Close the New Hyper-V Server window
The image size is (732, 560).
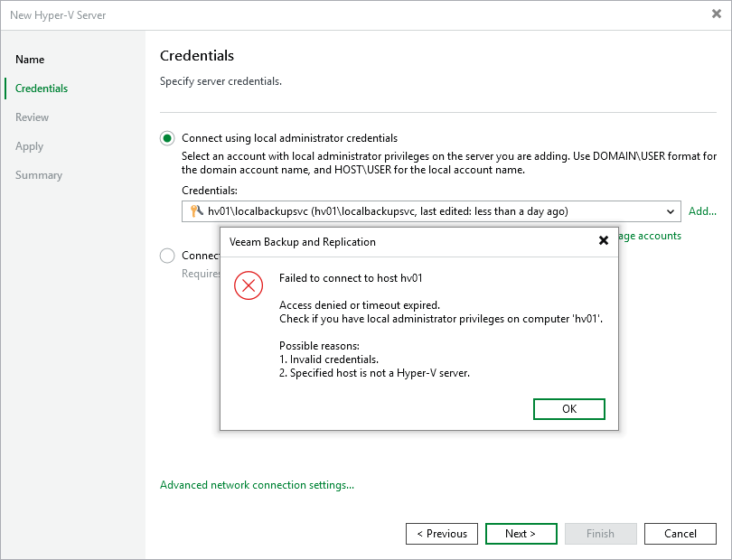click(715, 14)
